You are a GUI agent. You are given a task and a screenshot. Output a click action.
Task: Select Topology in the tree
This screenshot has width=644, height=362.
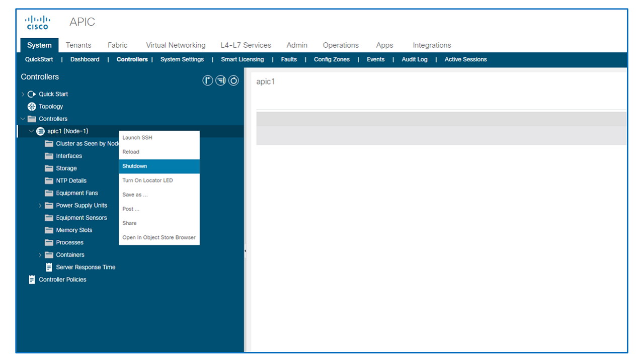(51, 107)
